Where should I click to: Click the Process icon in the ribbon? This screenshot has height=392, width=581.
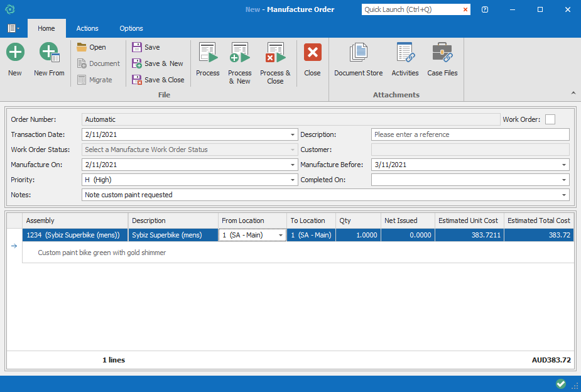(x=207, y=60)
